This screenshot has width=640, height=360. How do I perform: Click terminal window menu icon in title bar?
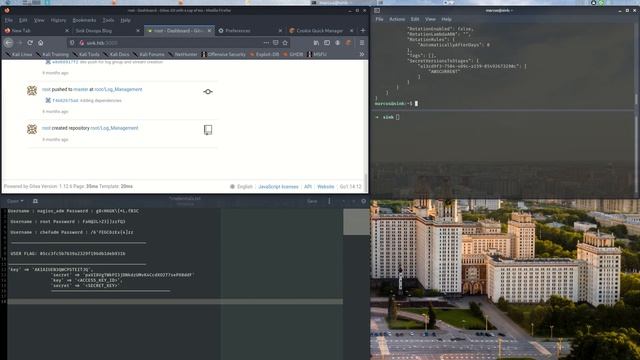tap(377, 11)
